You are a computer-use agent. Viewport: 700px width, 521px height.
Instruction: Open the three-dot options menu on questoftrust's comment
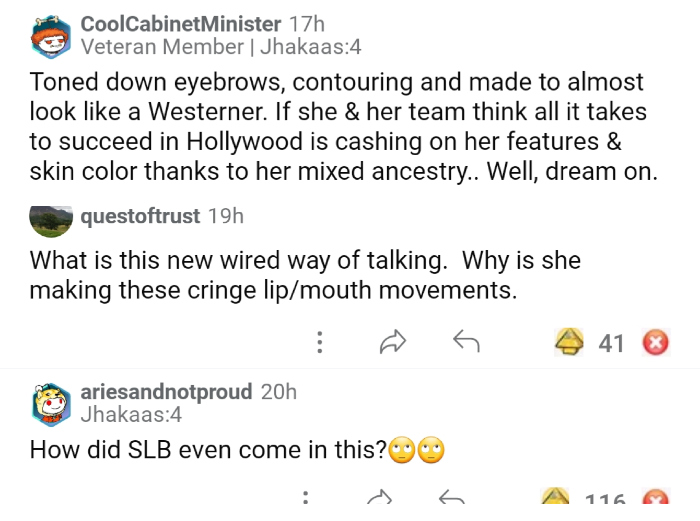click(x=320, y=344)
